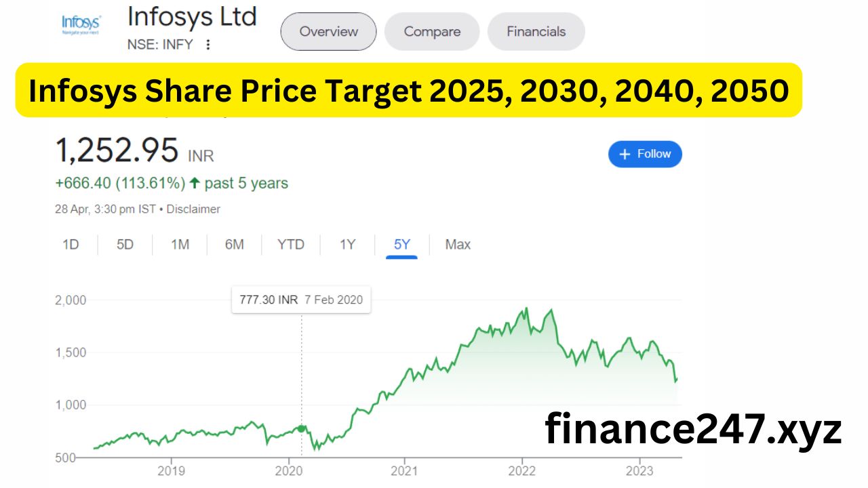Click the 777.30 INR chart tooltip
The width and height of the screenshot is (868, 488).
point(302,300)
